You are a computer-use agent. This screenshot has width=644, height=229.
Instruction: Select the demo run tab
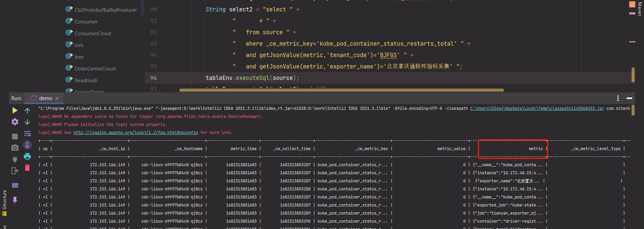(x=45, y=98)
